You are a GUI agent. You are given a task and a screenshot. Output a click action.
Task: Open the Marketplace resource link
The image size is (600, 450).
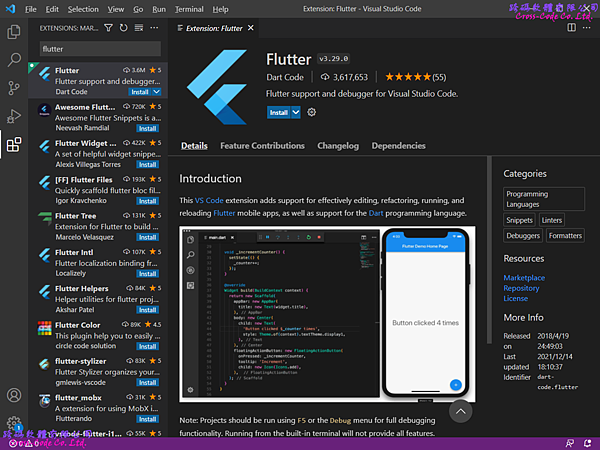point(524,278)
